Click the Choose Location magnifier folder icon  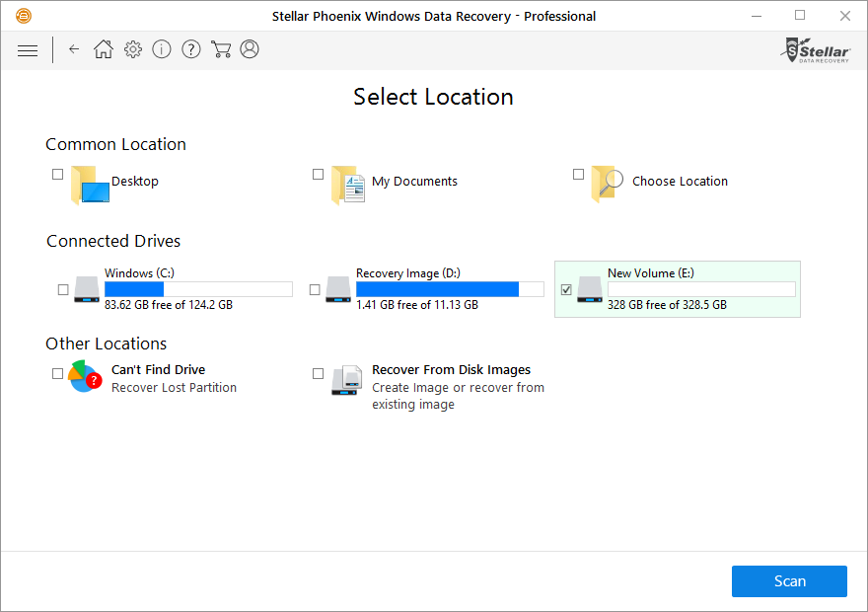click(x=608, y=184)
